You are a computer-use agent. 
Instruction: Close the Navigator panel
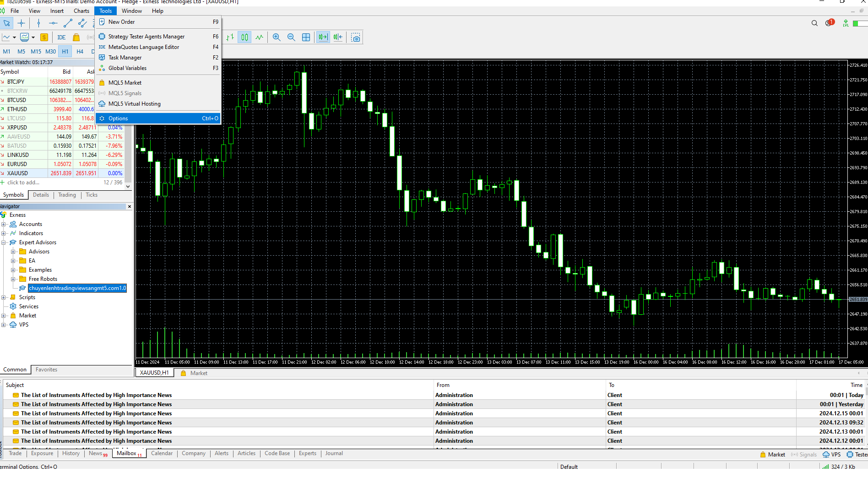[130, 207]
